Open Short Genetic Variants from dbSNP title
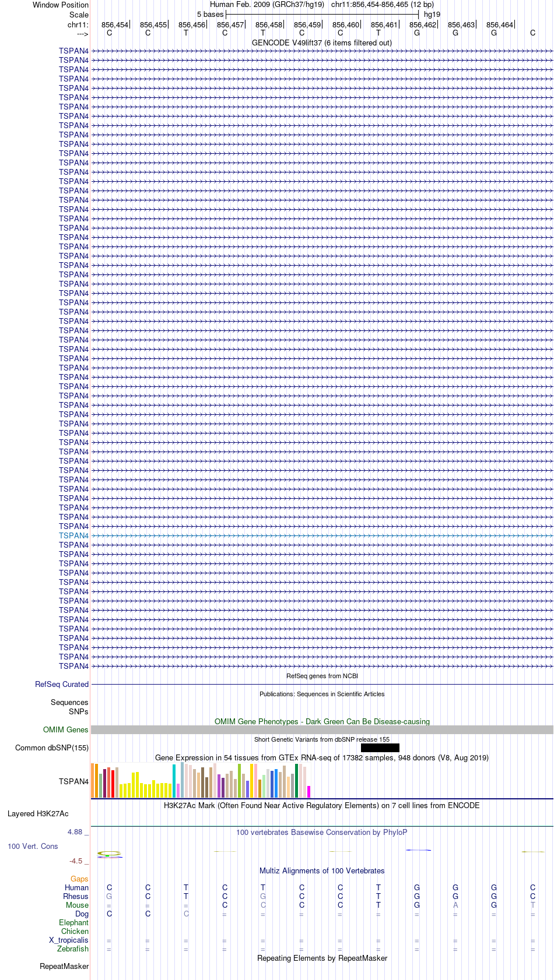 pyautogui.click(x=322, y=739)
